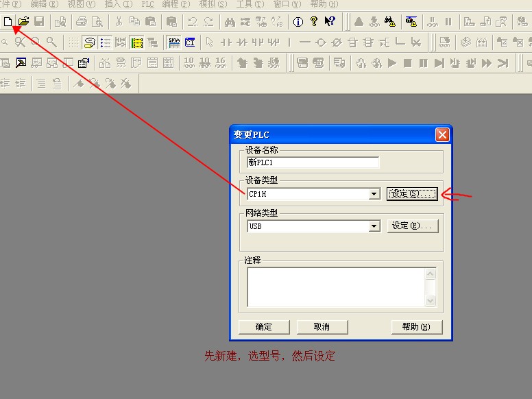Expand the 设备类型 CP1H dropdown

pos(374,194)
